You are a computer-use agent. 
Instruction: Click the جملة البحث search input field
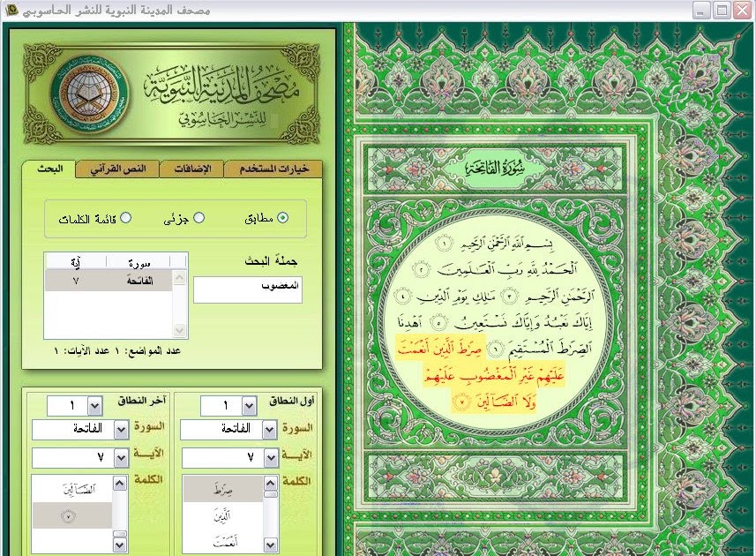248,289
